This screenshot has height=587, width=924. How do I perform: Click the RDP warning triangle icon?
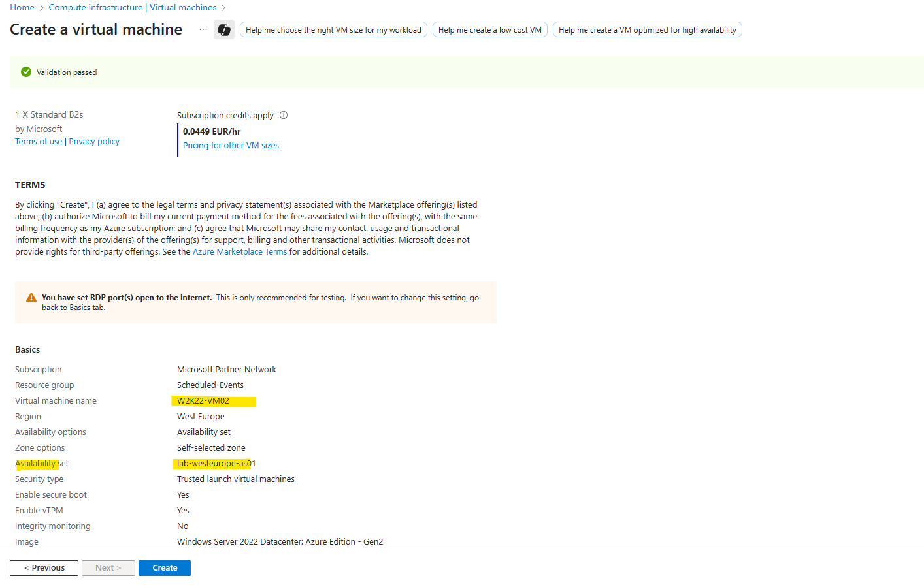31,298
